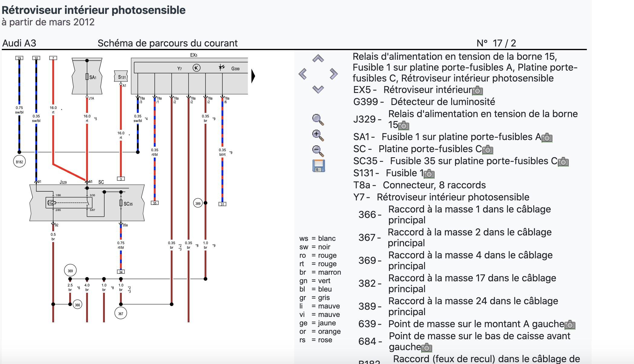The width and height of the screenshot is (634, 364).
Task: Click the 366 Raccord à la masse 1 entry
Action: 454,215
